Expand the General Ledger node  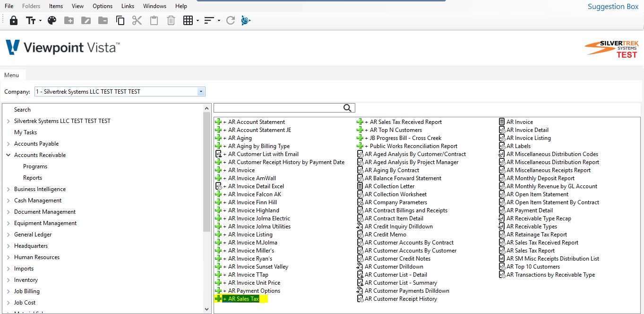coord(9,235)
